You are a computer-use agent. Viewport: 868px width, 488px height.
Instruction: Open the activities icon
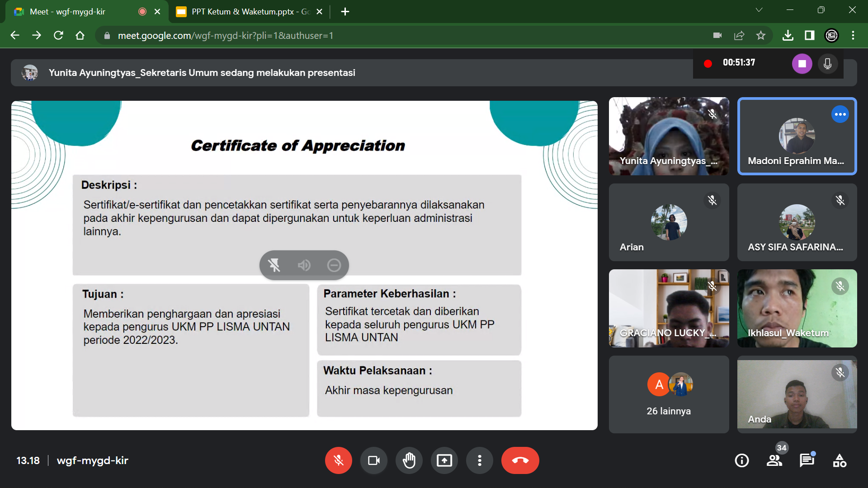[840, 460]
